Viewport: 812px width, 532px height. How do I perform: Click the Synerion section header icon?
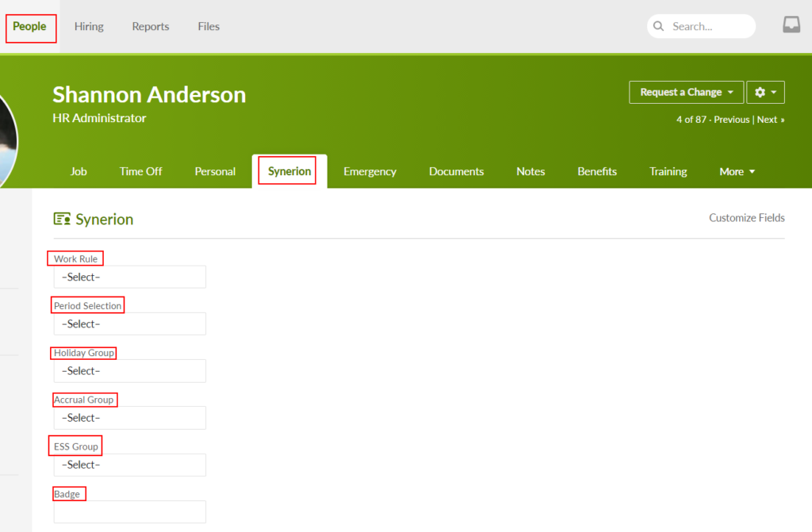(62, 218)
